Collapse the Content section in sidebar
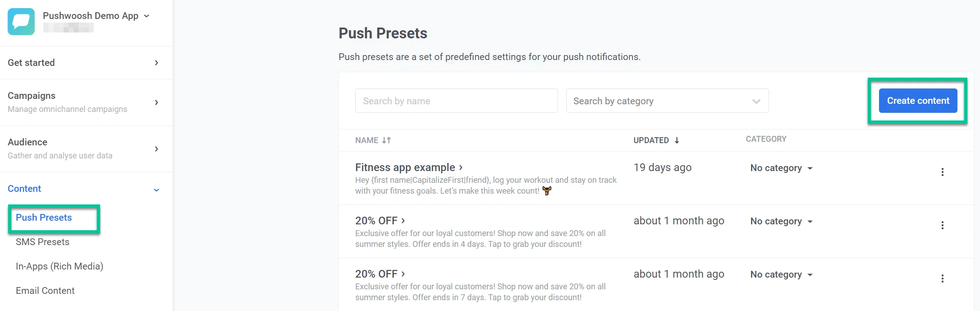This screenshot has width=980, height=311. (x=156, y=190)
